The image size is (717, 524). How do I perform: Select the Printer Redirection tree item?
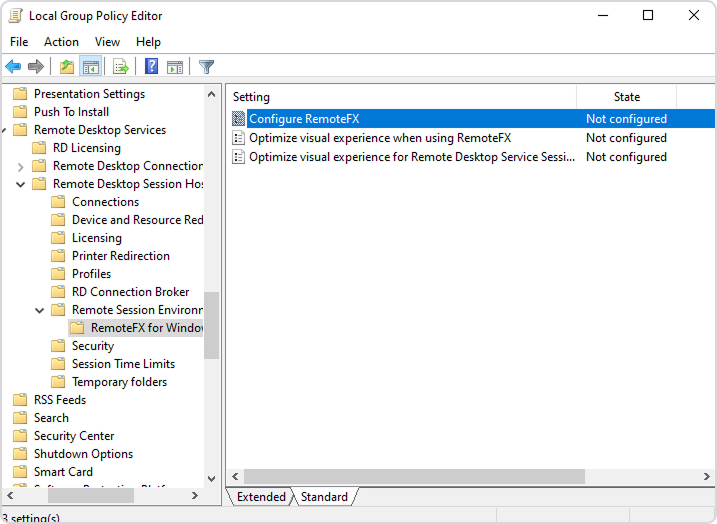tap(121, 256)
